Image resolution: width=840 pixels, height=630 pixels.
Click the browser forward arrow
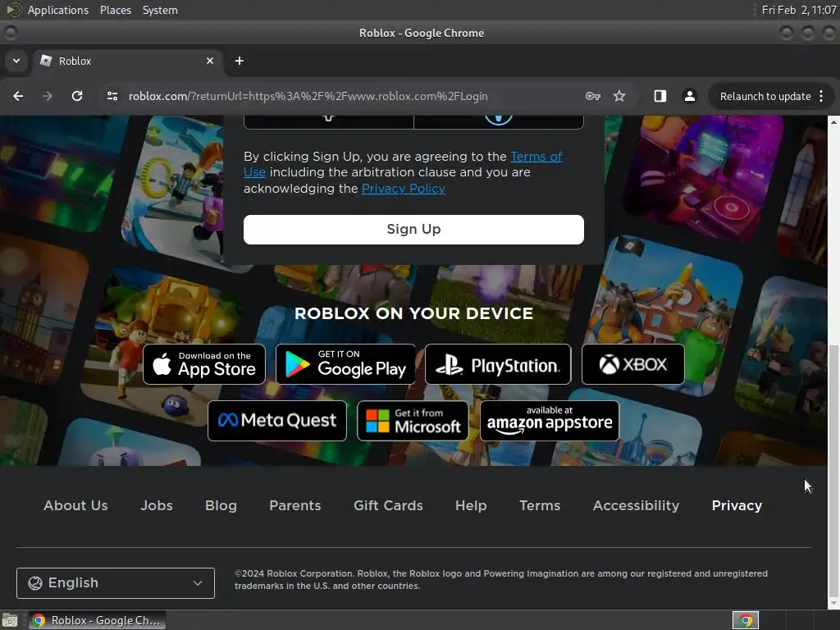[47, 96]
